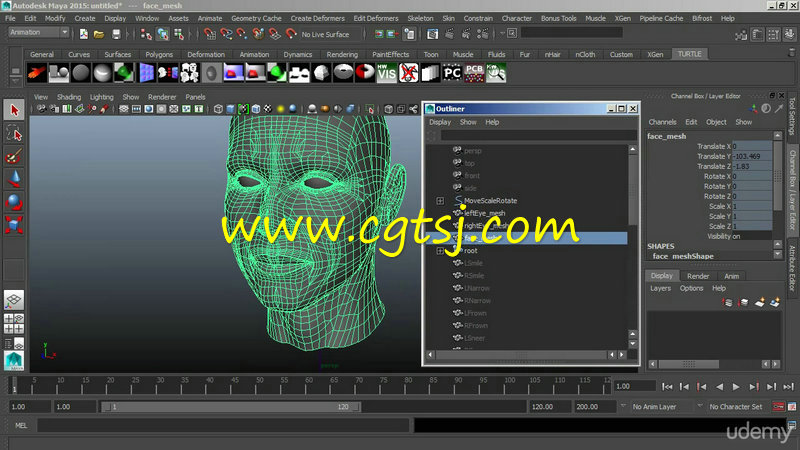Go to end of playback range

(788, 387)
